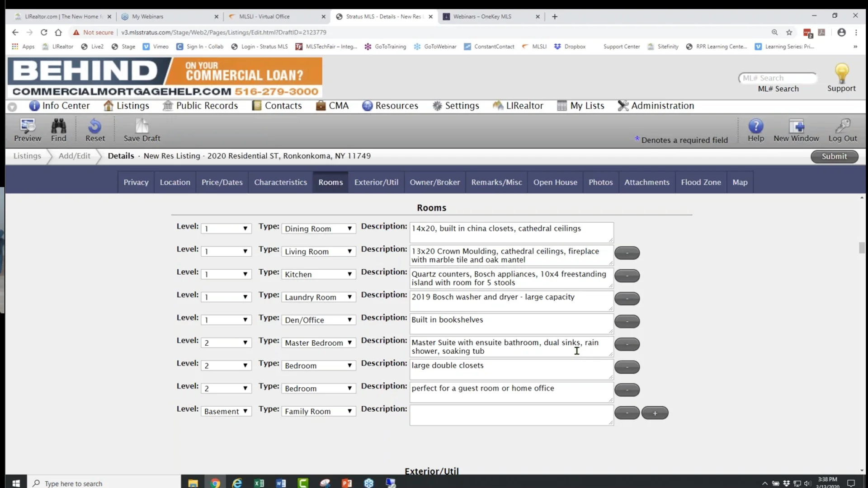Viewport: 868px width, 488px height.
Task: Switch to the Location tab
Action: point(175,182)
